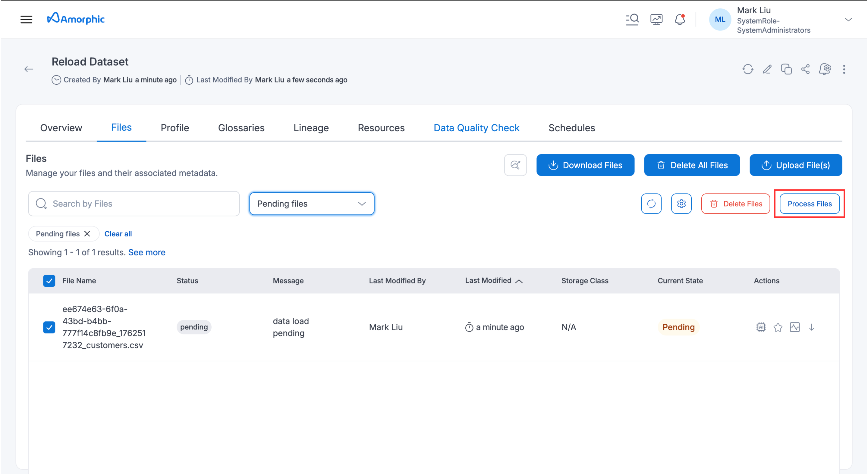
Task: Toggle the select-all checkbox in table header
Action: click(49, 280)
